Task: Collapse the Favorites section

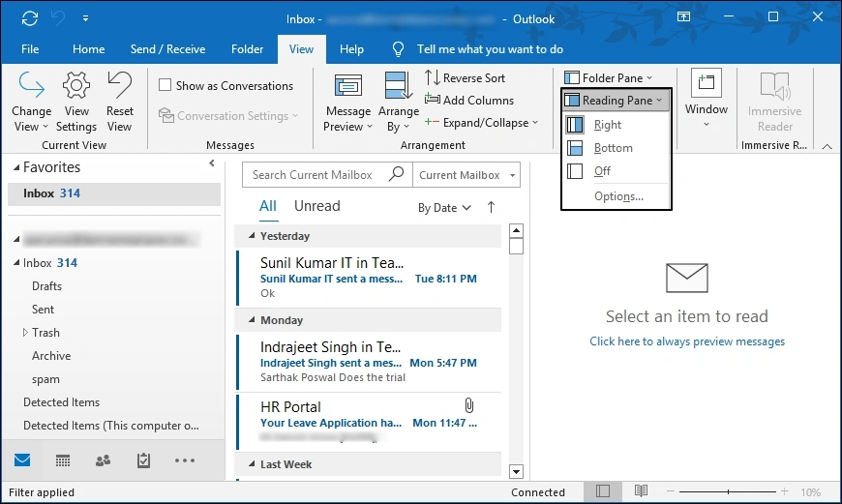Action: point(16,168)
